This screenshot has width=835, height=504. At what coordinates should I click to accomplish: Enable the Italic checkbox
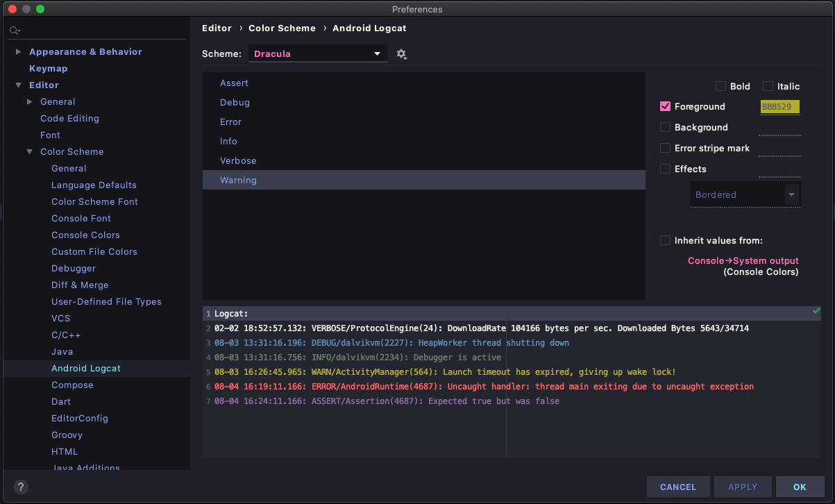[768, 86]
